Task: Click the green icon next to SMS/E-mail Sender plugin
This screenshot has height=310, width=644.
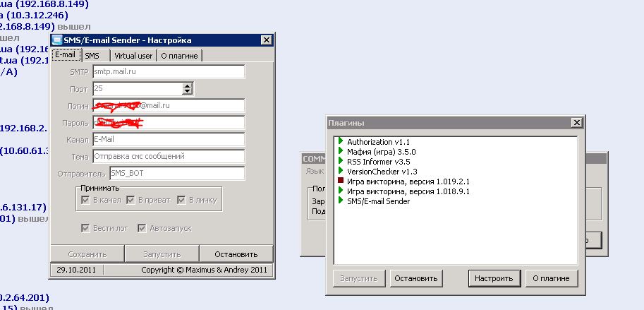Action: tap(341, 201)
